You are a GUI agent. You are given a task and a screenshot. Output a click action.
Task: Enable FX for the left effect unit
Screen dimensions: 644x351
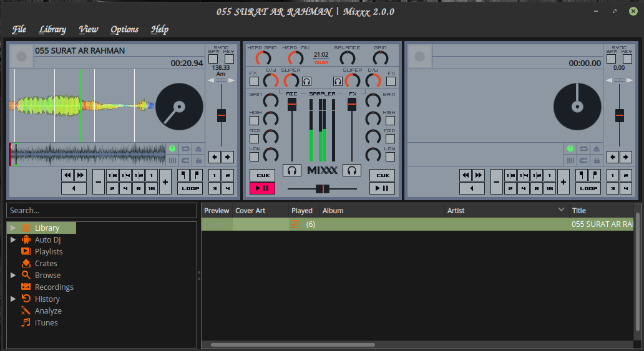(254, 81)
